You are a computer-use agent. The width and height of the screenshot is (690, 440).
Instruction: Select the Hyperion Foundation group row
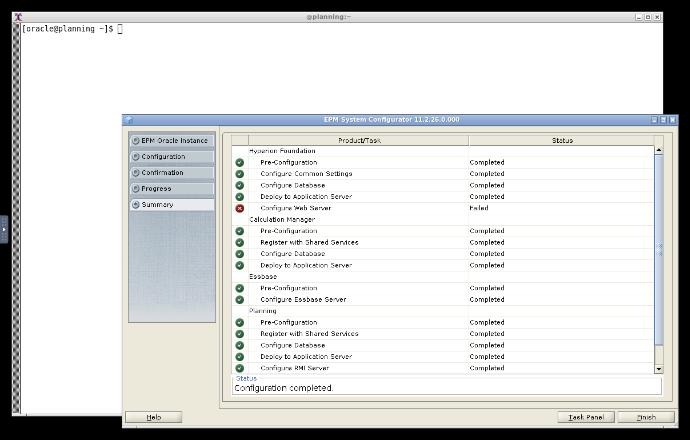(443, 151)
